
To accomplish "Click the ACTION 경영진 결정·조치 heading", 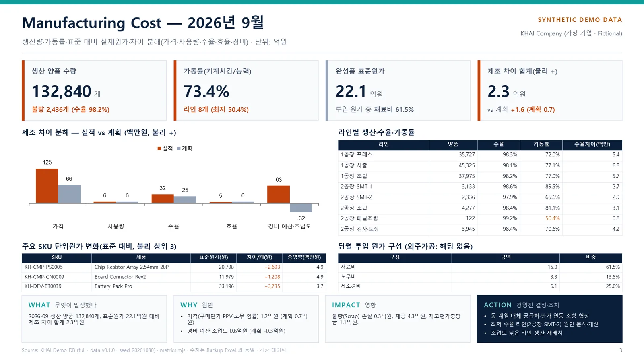I will pyautogui.click(x=522, y=305).
